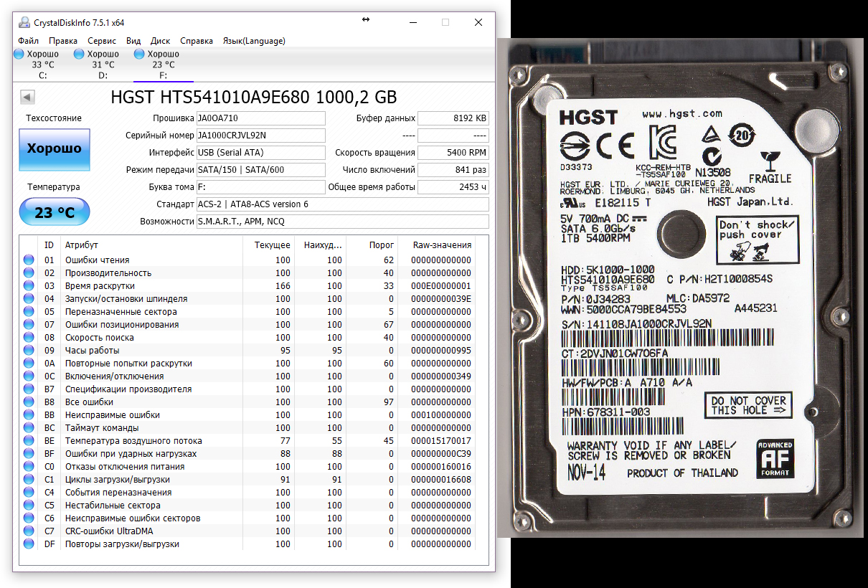Click status icon for Циклы загрузки/выгрузки row
868x588 pixels.
coord(29,480)
